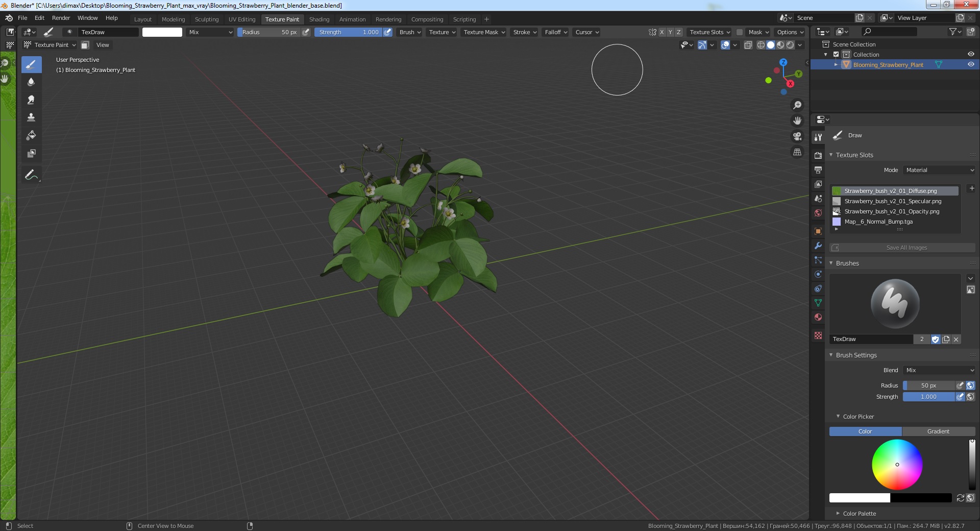
Task: Toggle radius pressure sensitivity in header
Action: 306,32
